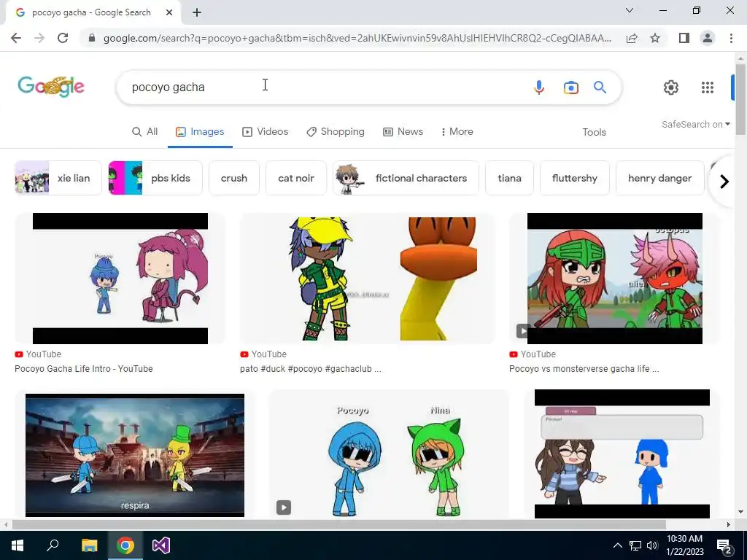Share this page icon in address bar
The image size is (747, 560).
click(632, 38)
